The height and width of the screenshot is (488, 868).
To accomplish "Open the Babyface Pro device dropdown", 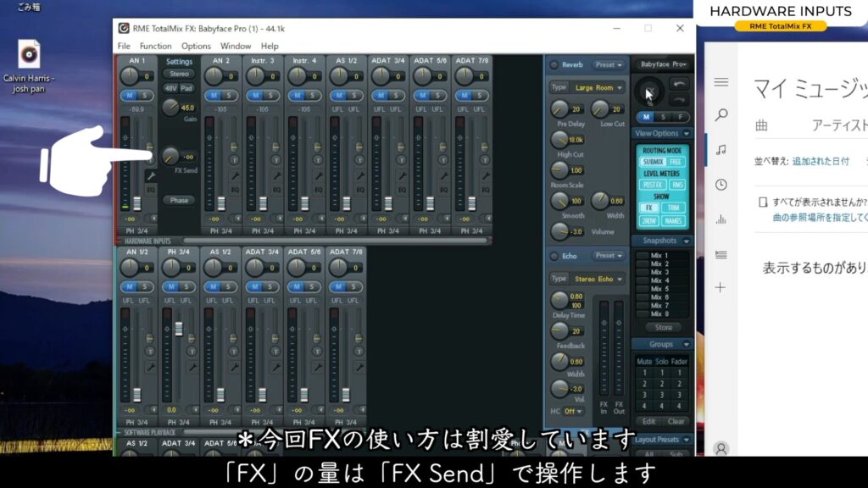I will click(663, 64).
